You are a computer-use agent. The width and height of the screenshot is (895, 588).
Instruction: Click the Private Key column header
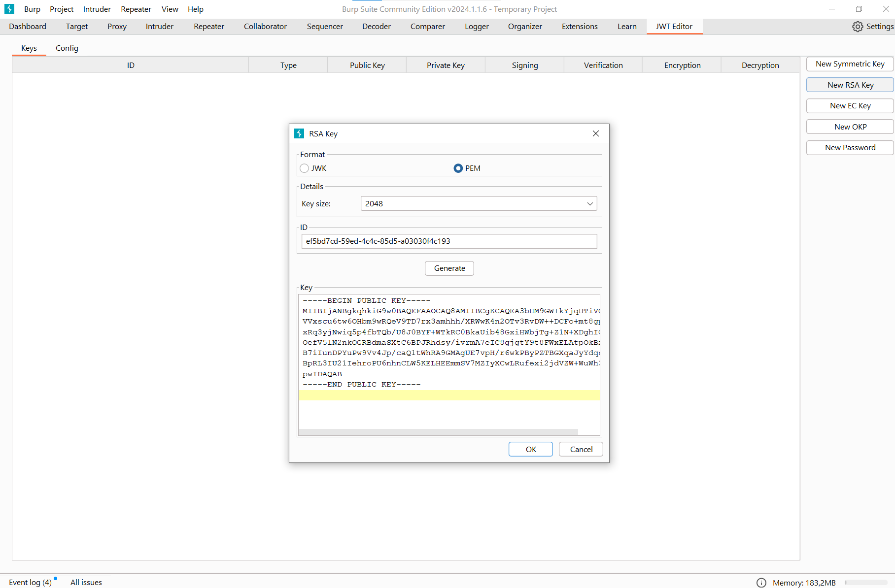[446, 65]
